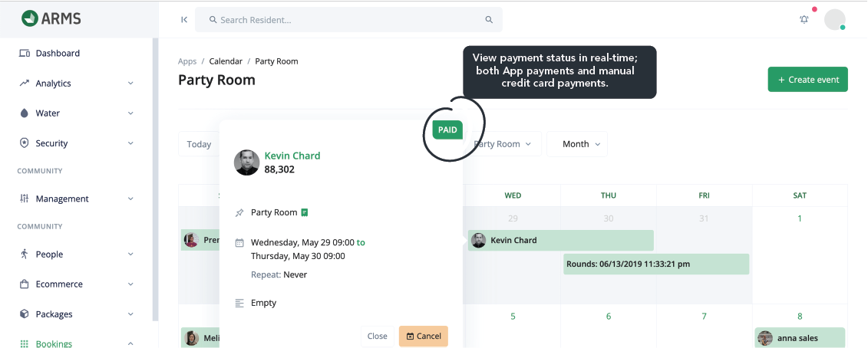The image size is (868, 348).
Task: Expand the Water menu chevron
Action: 130,113
